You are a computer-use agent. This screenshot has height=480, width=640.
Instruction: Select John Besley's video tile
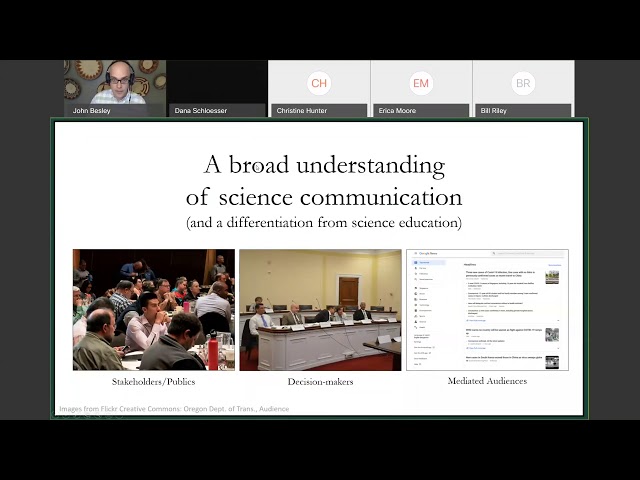coord(115,88)
